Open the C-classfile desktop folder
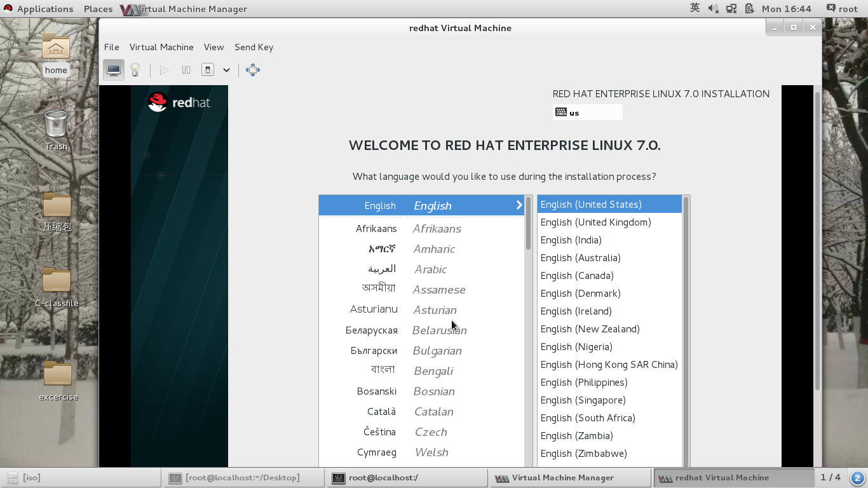 coord(57,287)
